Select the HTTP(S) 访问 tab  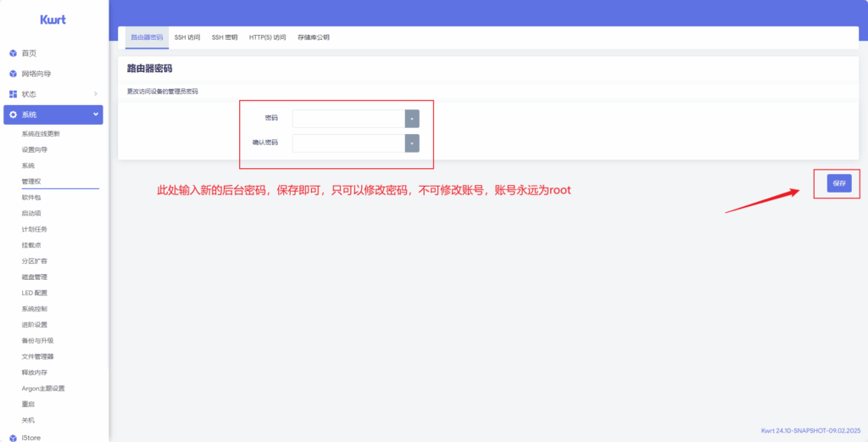coord(267,37)
